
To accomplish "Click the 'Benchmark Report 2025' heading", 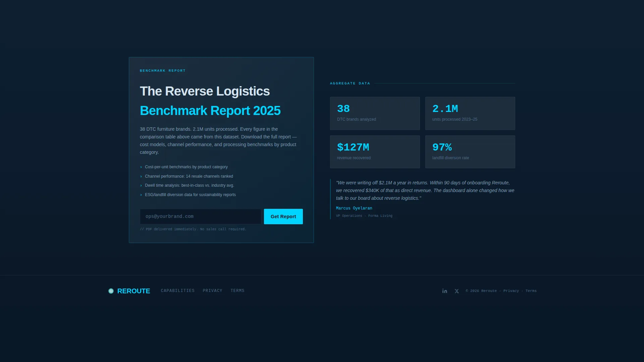I will click(210, 111).
